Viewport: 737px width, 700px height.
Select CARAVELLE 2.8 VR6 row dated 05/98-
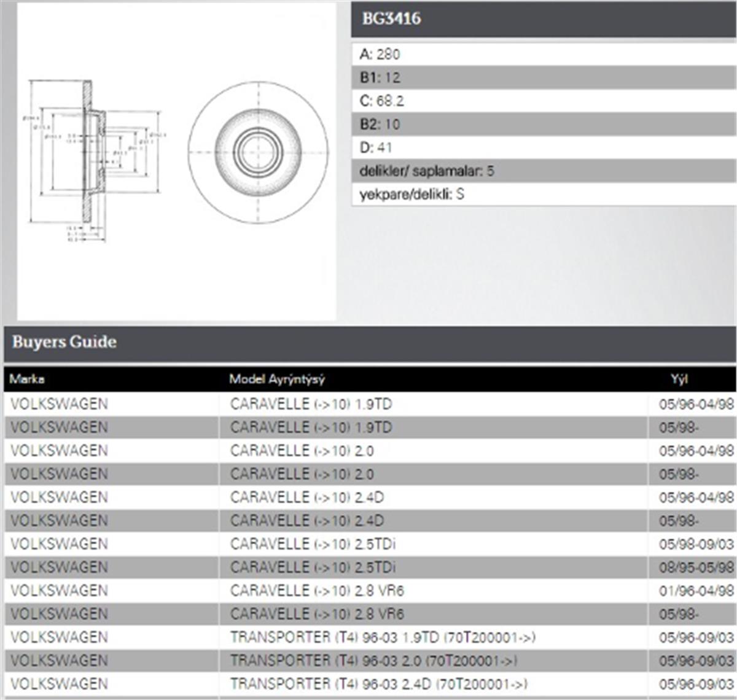[x=370, y=614]
